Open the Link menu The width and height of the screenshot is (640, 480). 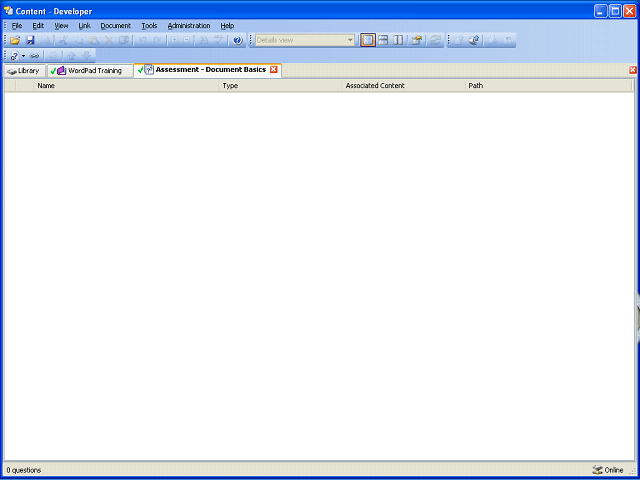tap(84, 26)
